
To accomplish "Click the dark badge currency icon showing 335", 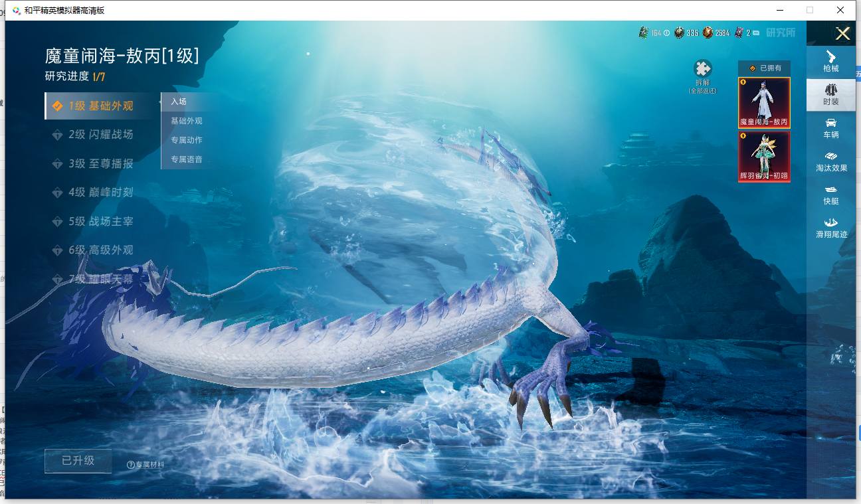I will point(679,33).
